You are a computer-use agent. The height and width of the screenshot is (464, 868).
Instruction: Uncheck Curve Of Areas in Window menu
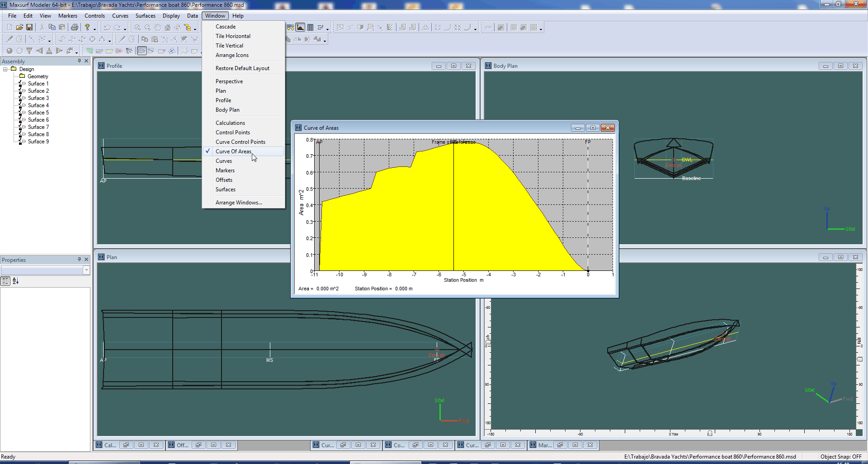(x=244, y=152)
